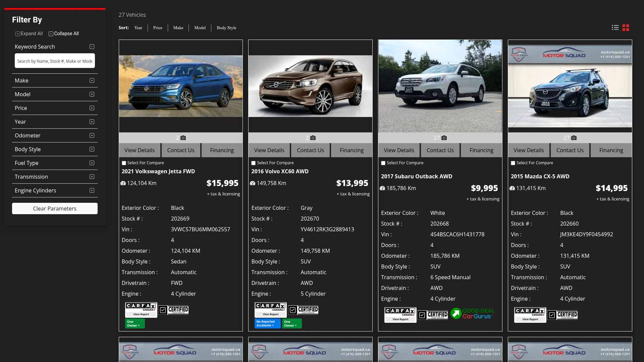Open photo count camera icon for Volvo XC60
The image size is (644, 362).
(313, 138)
